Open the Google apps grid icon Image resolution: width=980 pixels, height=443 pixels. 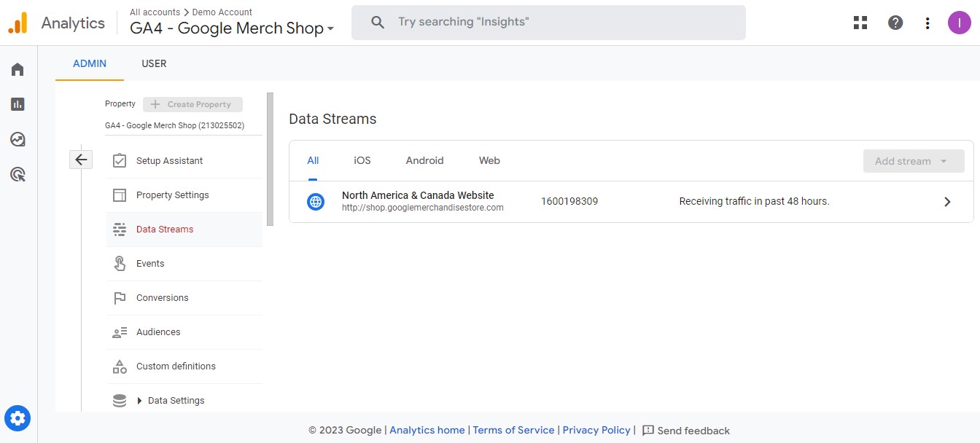[860, 23]
